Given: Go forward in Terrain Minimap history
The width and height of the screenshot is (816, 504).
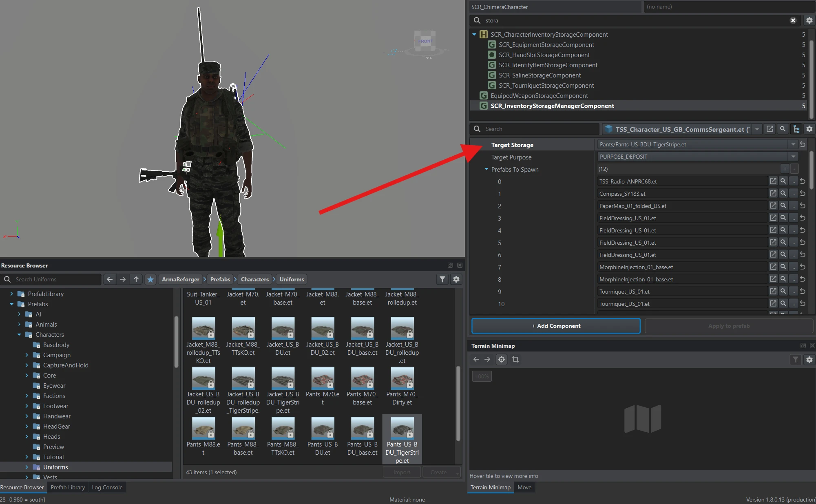Looking at the screenshot, I should (x=487, y=359).
